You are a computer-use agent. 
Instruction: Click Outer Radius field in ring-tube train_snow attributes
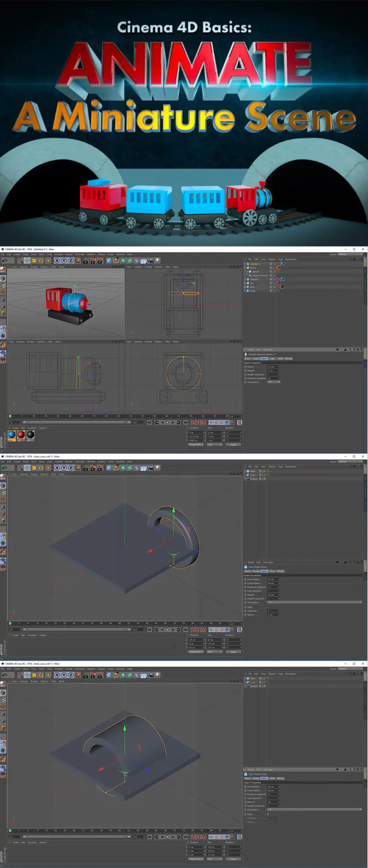click(x=273, y=583)
